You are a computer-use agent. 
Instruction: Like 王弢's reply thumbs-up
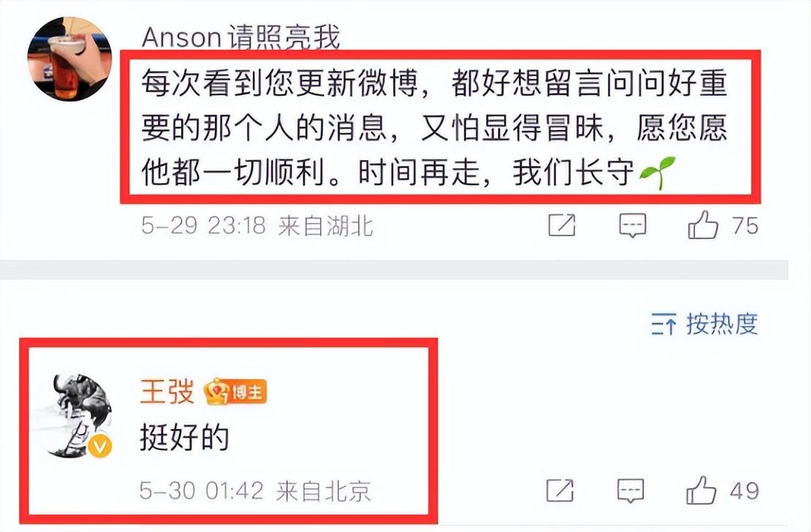point(701,490)
